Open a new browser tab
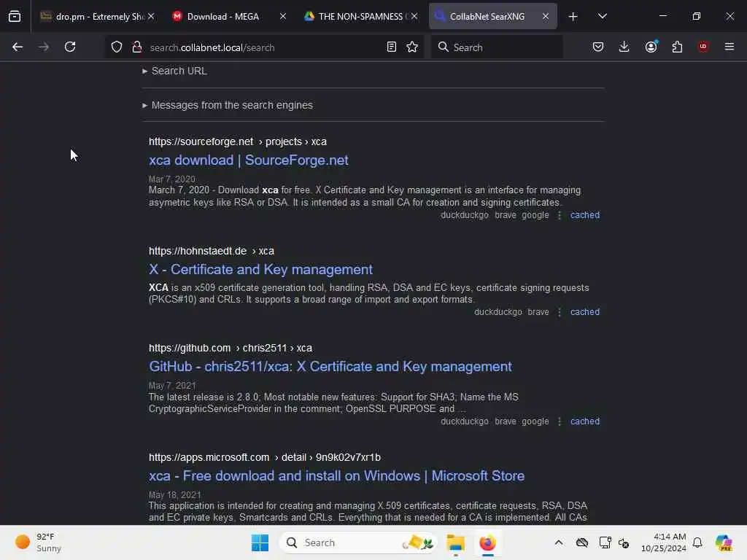 [573, 17]
